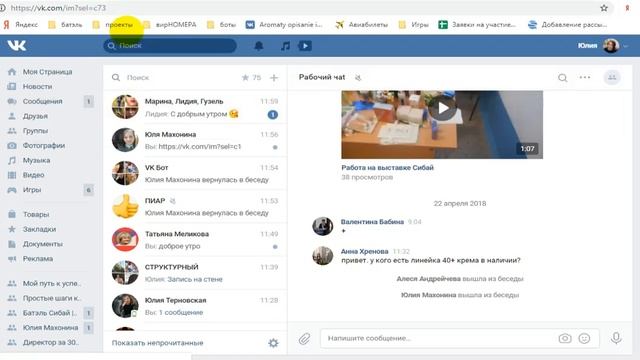This screenshot has height=360, width=640.
Task: Bookmark page with star icon
Action: click(604, 8)
